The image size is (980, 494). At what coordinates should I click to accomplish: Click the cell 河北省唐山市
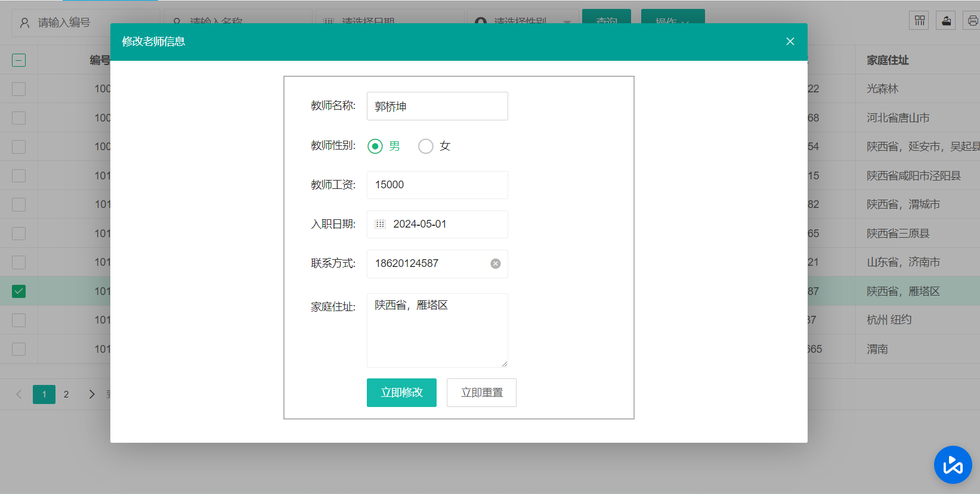pyautogui.click(x=898, y=118)
